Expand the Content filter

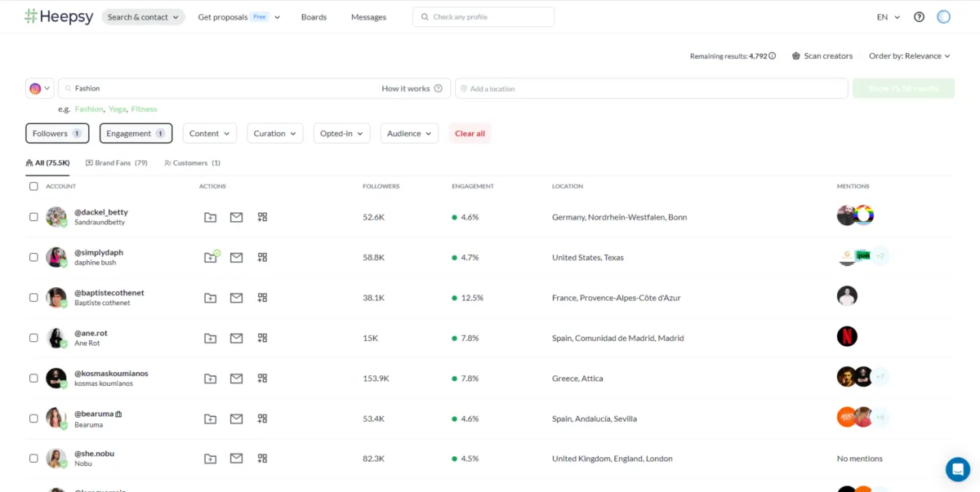pyautogui.click(x=210, y=134)
